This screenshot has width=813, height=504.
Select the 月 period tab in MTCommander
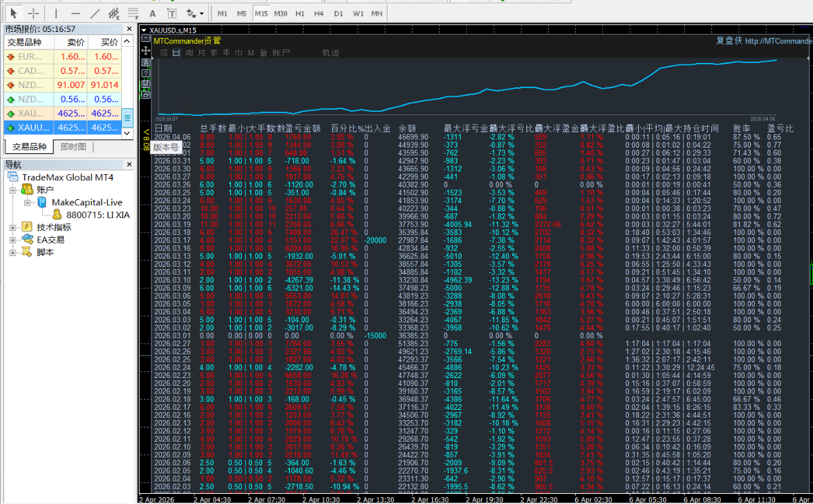pyautogui.click(x=201, y=53)
